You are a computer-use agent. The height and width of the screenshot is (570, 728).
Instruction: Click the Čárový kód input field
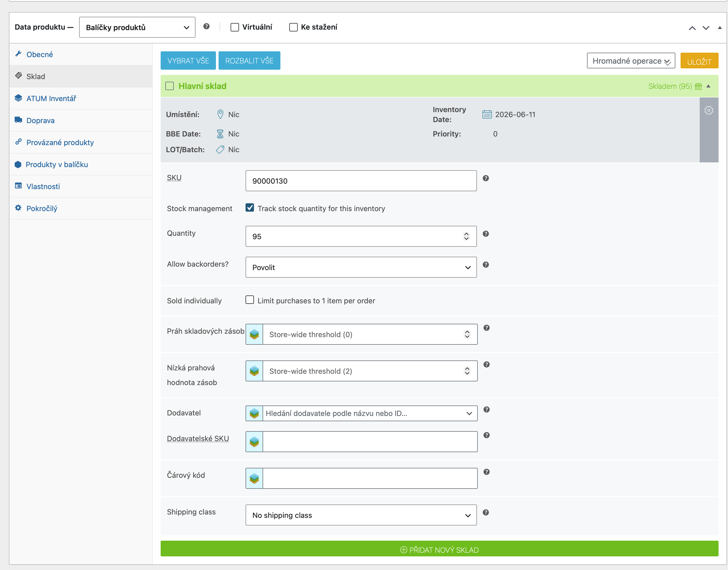pyautogui.click(x=370, y=478)
